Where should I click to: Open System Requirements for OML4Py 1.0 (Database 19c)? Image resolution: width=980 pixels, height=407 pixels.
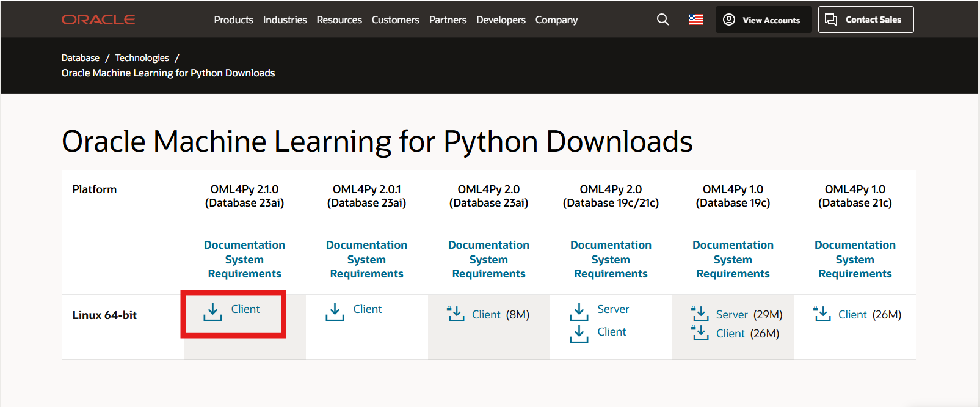733,267
